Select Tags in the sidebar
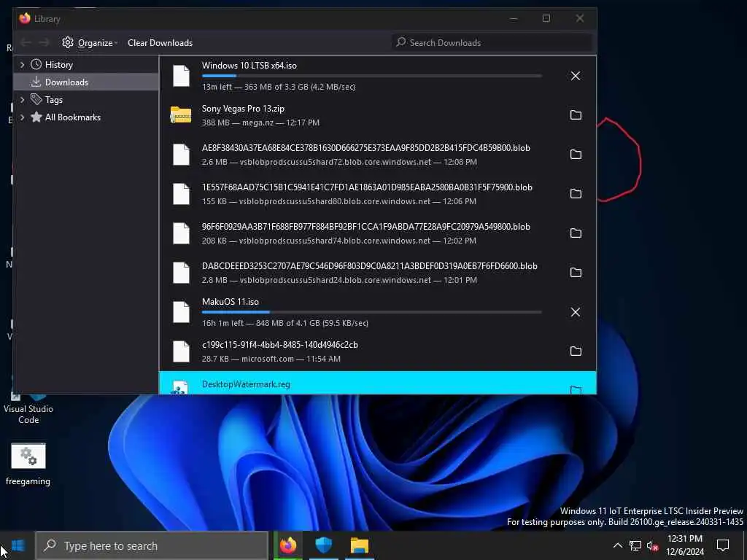The width and height of the screenshot is (747, 560). [53, 99]
